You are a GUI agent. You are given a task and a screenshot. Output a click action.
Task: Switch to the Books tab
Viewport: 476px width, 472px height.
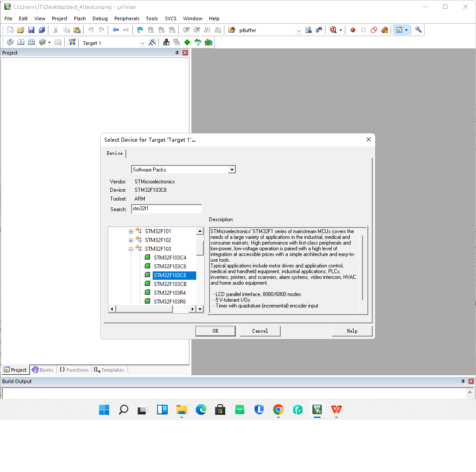tap(43, 370)
